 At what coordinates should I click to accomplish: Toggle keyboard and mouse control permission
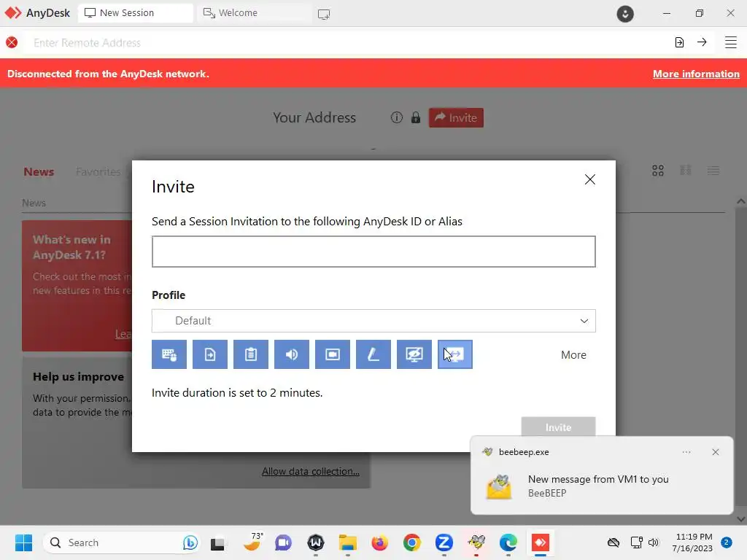(x=169, y=354)
